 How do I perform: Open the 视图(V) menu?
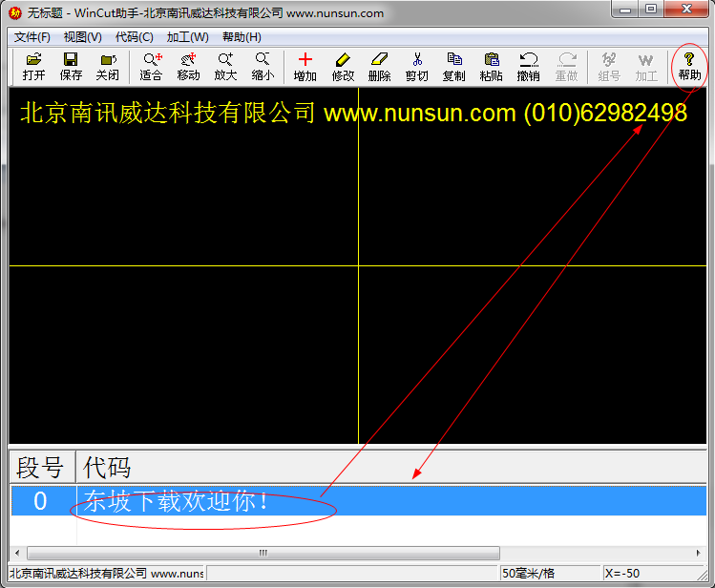pos(82,37)
